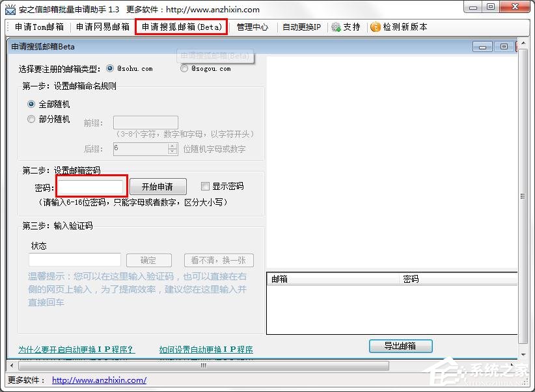Open 自动更换IP tool

(301, 27)
